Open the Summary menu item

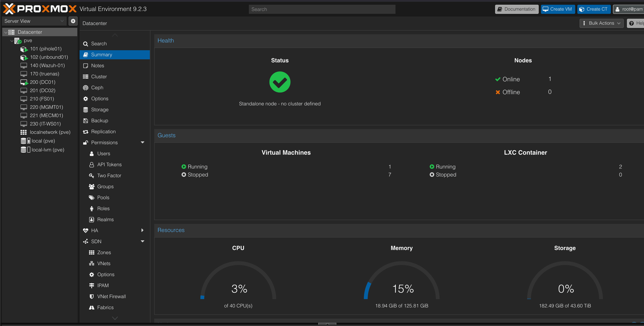(115, 55)
